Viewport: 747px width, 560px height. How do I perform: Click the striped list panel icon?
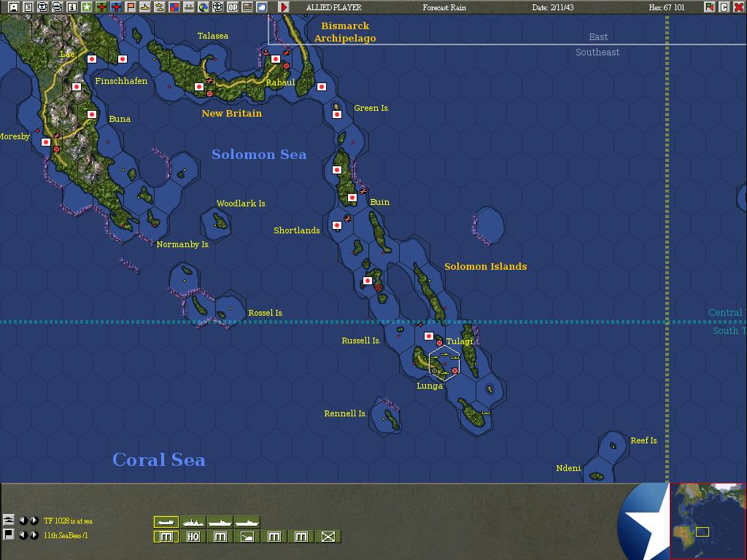click(247, 7)
